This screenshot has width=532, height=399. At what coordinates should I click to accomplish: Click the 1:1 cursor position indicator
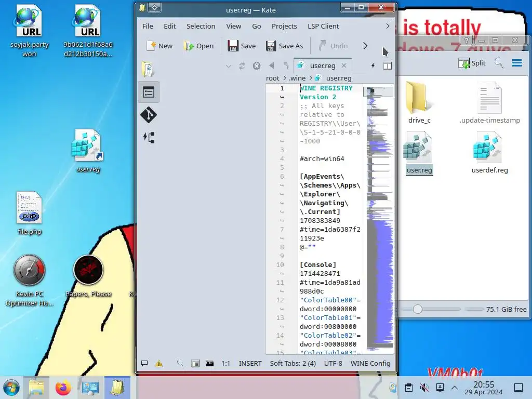[x=225, y=363]
